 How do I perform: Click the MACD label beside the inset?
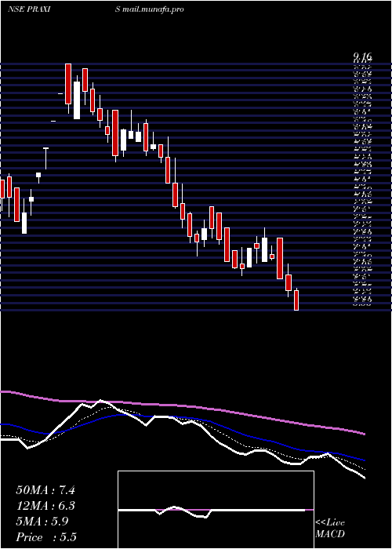tap(330, 534)
